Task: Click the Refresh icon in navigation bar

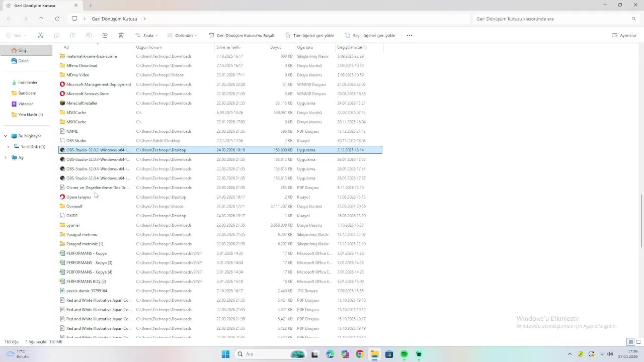Action: pyautogui.click(x=57, y=19)
